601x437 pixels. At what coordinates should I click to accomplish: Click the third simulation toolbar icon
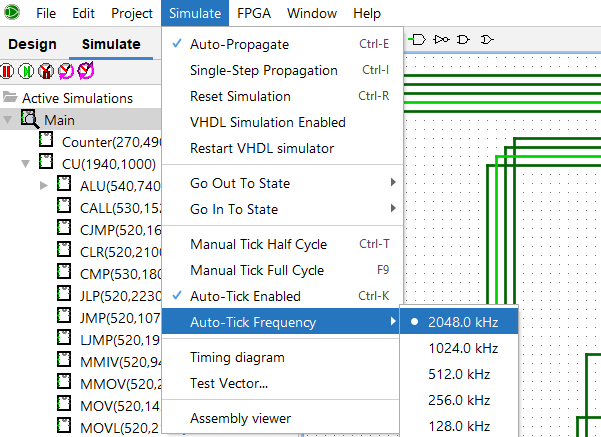[x=45, y=71]
